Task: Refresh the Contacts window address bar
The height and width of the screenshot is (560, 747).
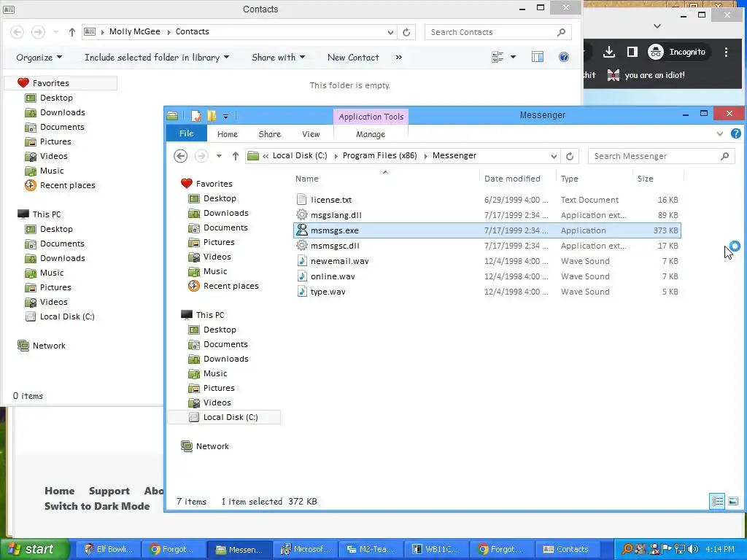Action: [406, 32]
